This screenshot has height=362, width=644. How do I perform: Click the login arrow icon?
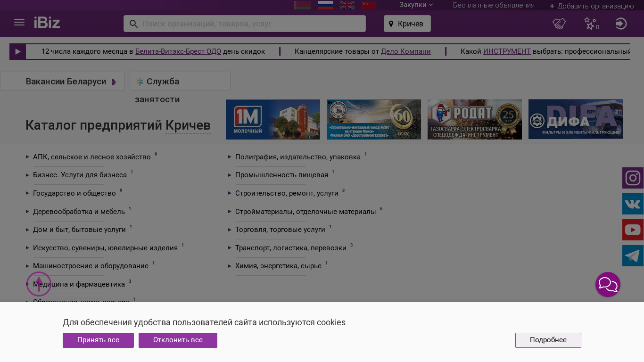click(621, 24)
